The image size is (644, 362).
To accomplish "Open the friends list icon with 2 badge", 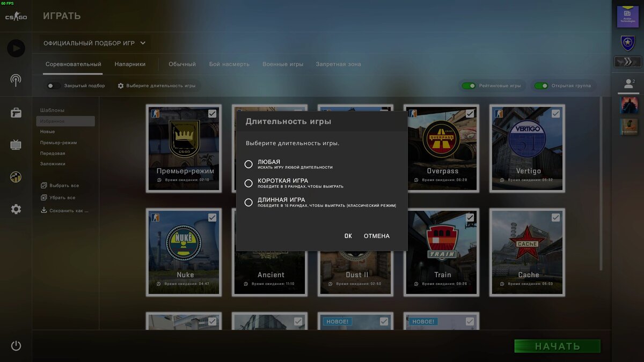I will (628, 84).
